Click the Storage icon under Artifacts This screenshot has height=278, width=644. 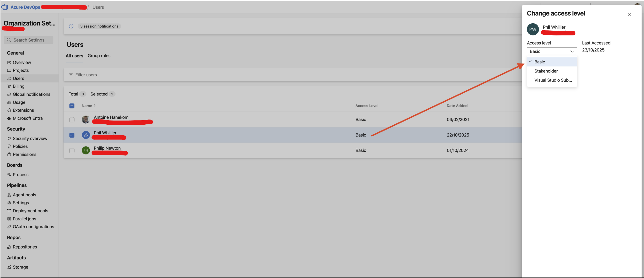click(x=9, y=267)
